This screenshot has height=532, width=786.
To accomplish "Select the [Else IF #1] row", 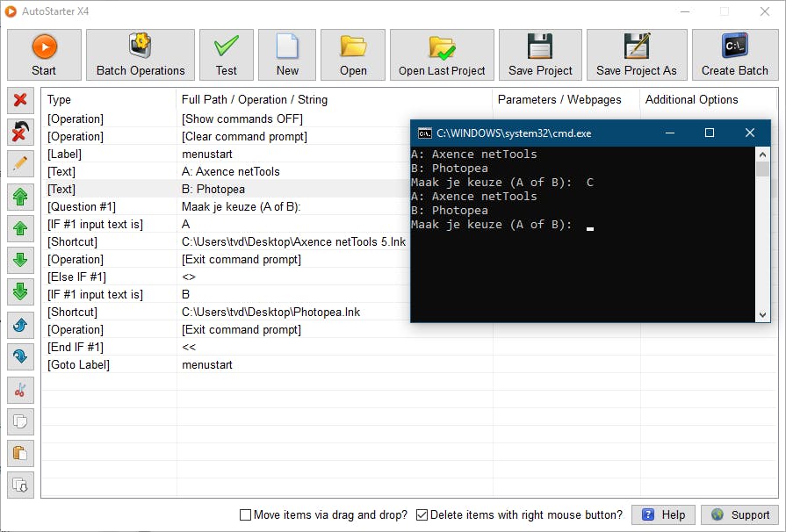I will [226, 277].
